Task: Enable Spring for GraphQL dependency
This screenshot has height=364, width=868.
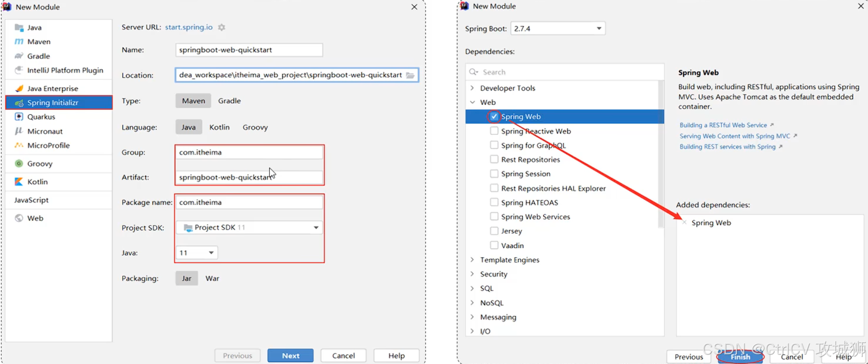Action: coord(494,145)
